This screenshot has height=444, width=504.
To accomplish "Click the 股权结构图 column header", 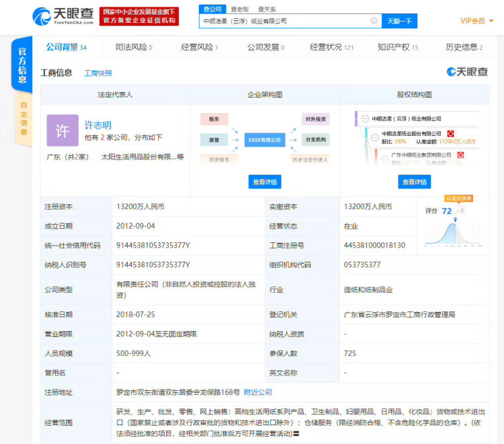I will pyautogui.click(x=415, y=95).
